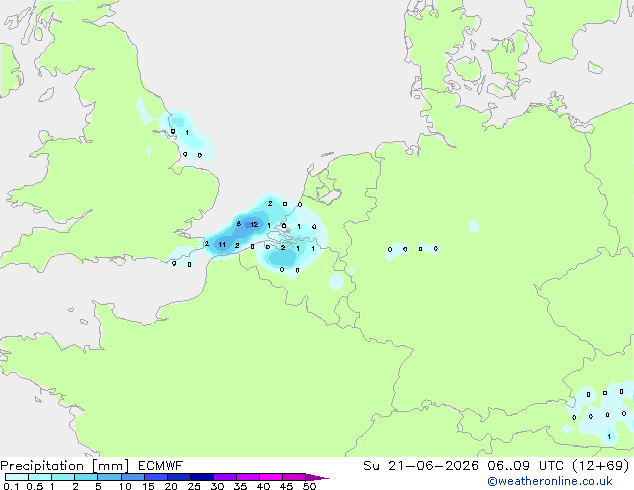
Task: Click the '06..09 UTC' time text
Action: [x=525, y=466]
